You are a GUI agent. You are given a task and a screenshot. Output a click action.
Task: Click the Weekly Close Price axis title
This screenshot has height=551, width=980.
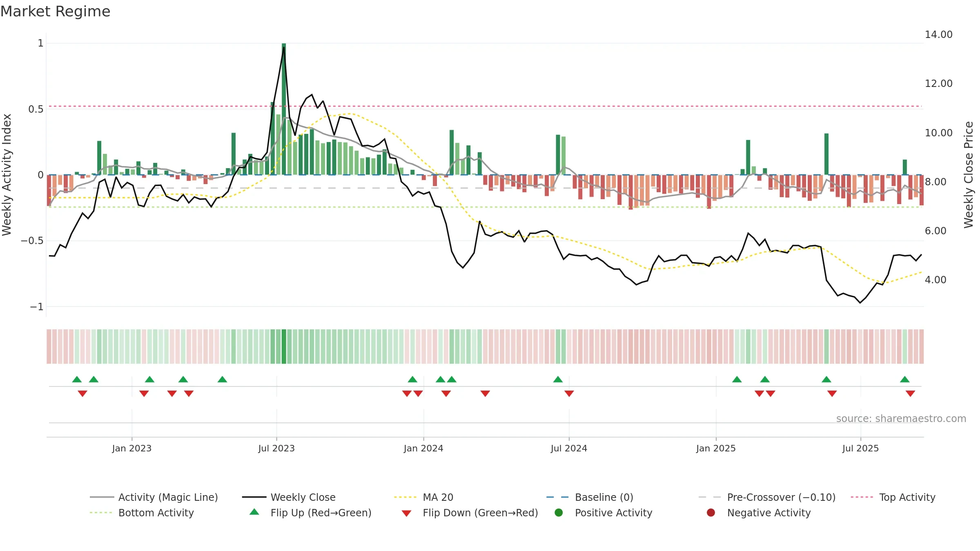(x=969, y=175)
